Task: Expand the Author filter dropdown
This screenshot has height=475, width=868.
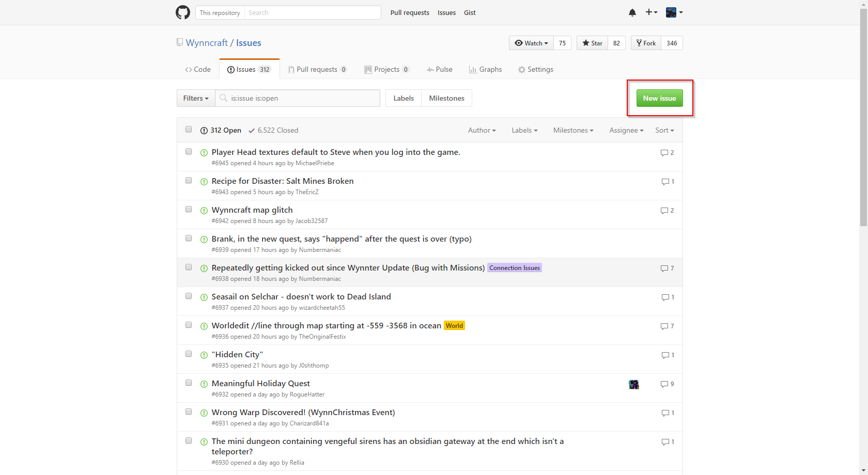Action: point(482,130)
